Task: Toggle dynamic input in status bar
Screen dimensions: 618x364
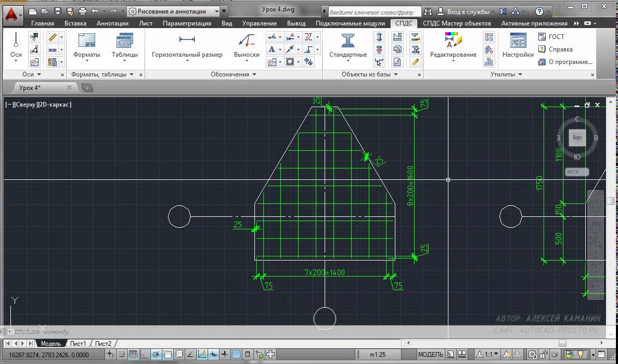Action: 213,355
